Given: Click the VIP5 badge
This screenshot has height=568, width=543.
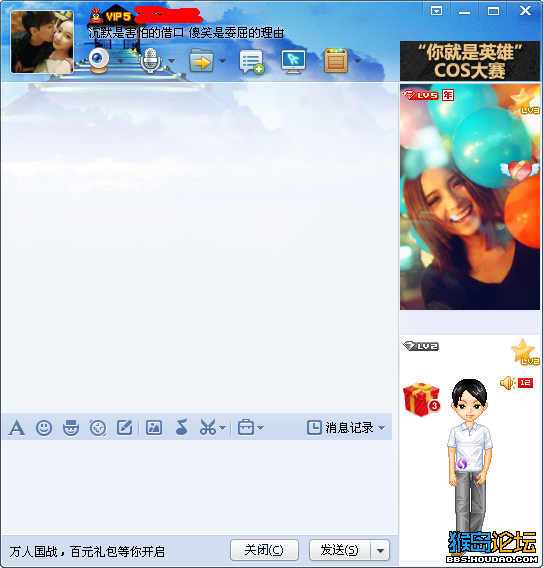Looking at the screenshot, I should [118, 16].
